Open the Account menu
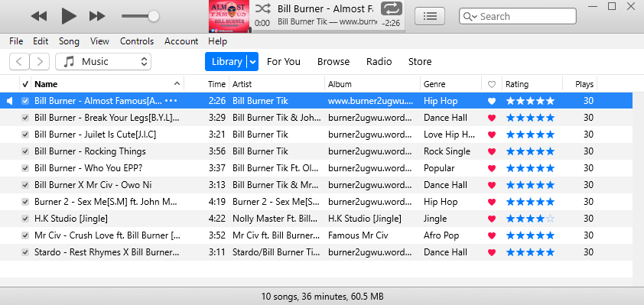This screenshot has width=644, height=305. [x=181, y=41]
